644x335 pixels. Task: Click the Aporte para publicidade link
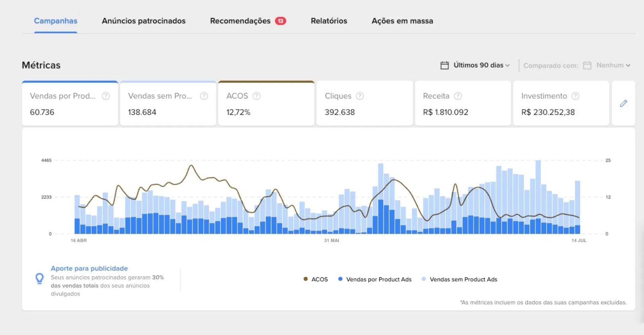pos(89,268)
